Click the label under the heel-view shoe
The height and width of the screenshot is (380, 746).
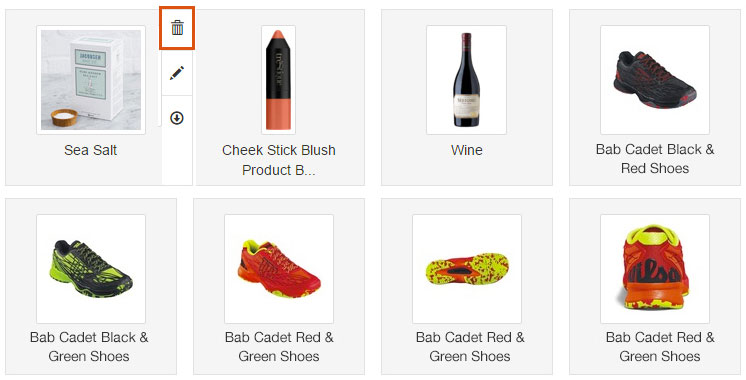[660, 347]
